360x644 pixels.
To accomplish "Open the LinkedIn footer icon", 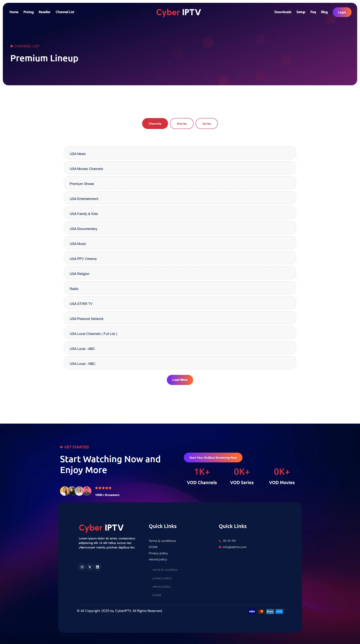I will coord(97,567).
